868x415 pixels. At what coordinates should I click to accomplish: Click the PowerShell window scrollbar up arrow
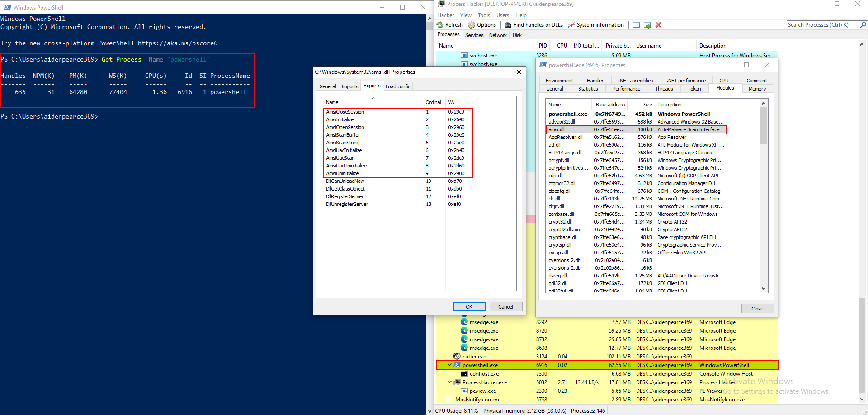[x=429, y=19]
